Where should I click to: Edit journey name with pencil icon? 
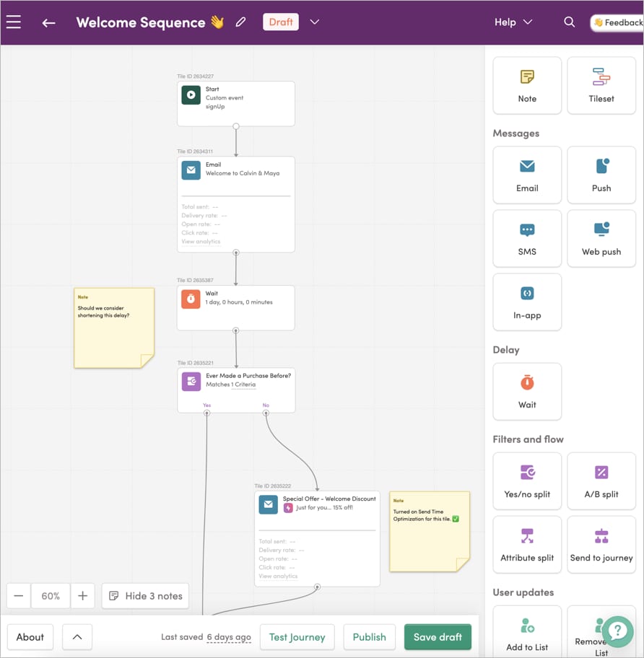(x=240, y=22)
